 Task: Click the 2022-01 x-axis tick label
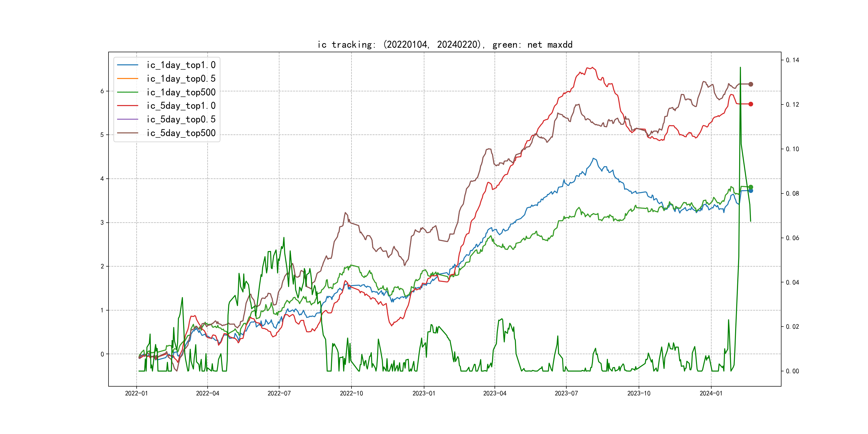[136, 393]
